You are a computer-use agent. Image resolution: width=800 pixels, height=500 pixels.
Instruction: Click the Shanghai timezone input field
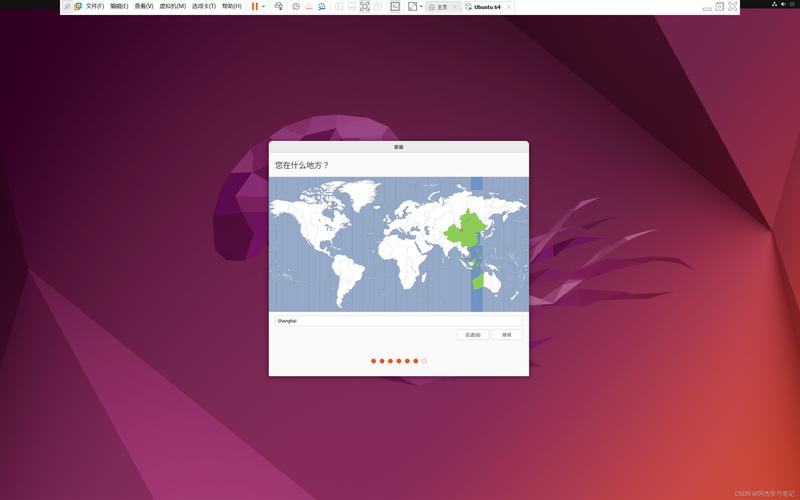coord(398,321)
